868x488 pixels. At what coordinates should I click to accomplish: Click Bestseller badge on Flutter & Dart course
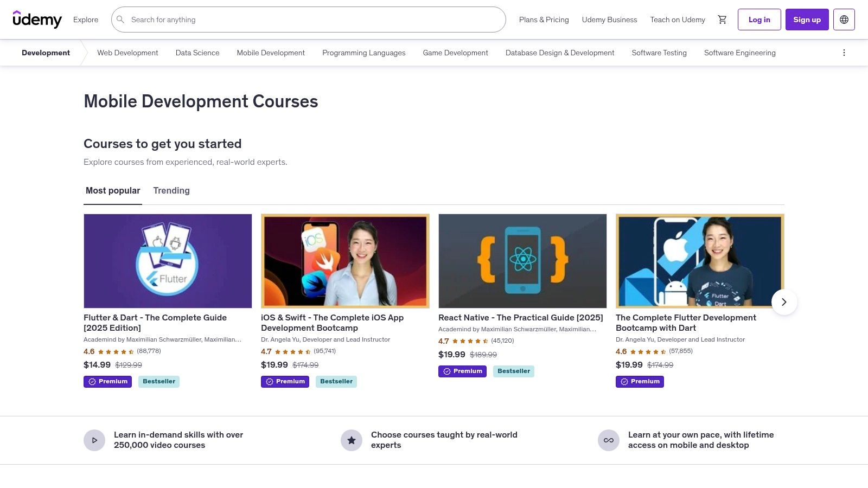click(159, 382)
